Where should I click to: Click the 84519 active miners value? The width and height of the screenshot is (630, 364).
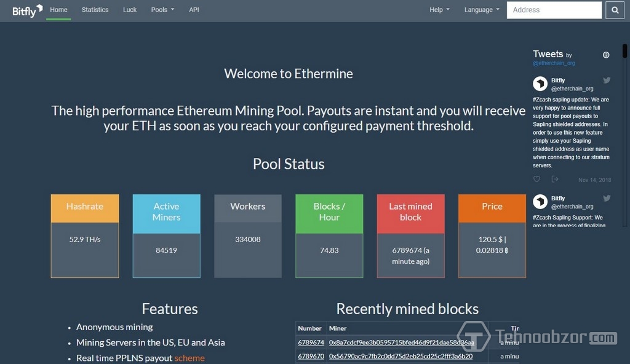click(x=166, y=250)
